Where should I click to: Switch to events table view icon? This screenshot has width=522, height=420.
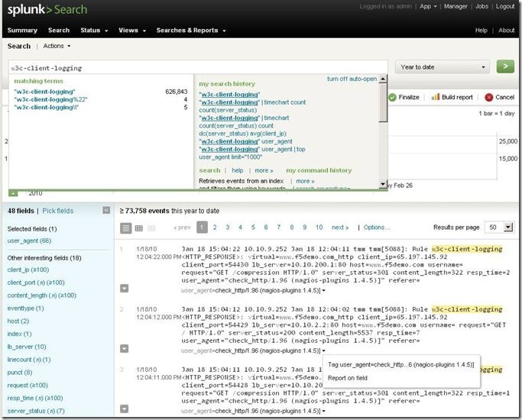[x=139, y=228]
